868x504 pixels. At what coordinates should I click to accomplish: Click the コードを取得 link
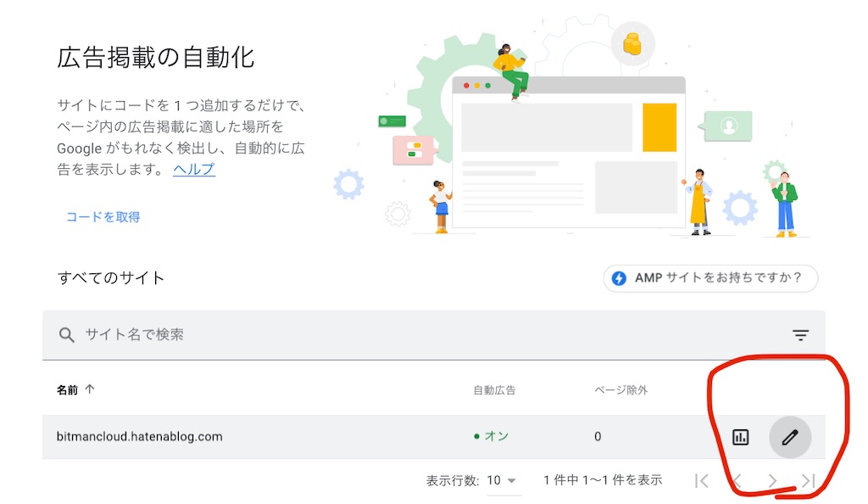coord(102,216)
